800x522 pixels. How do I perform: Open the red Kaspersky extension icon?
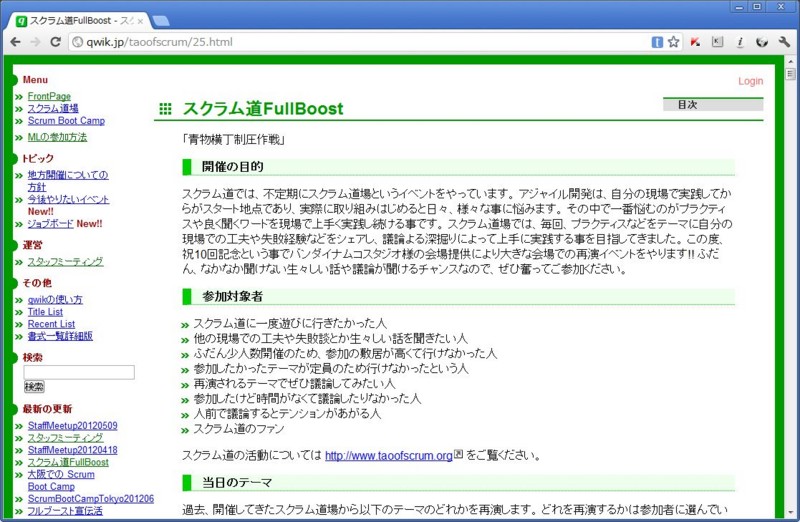click(695, 42)
